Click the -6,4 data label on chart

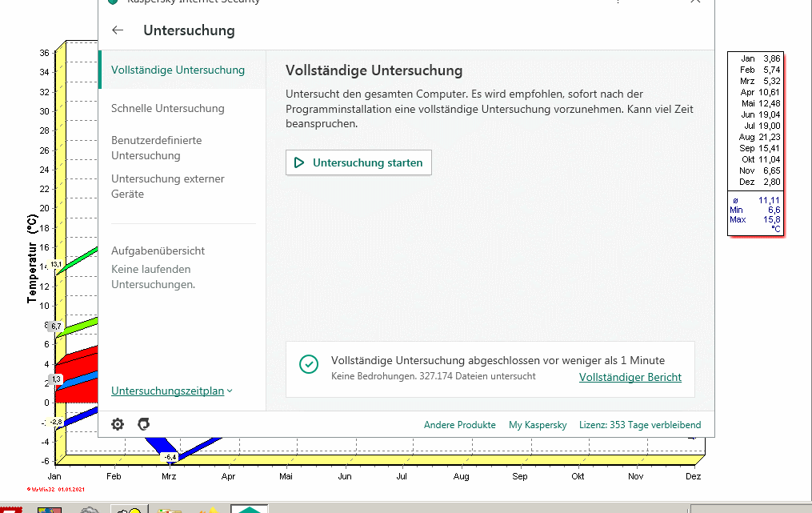(x=170, y=457)
